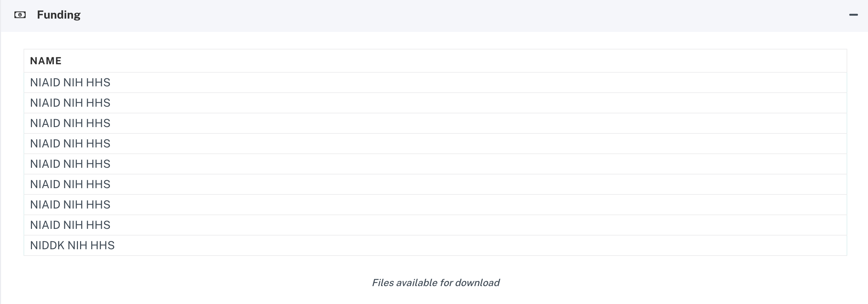Click the dollar-bill glyph left of Funding
The image size is (868, 304).
coord(20,14)
